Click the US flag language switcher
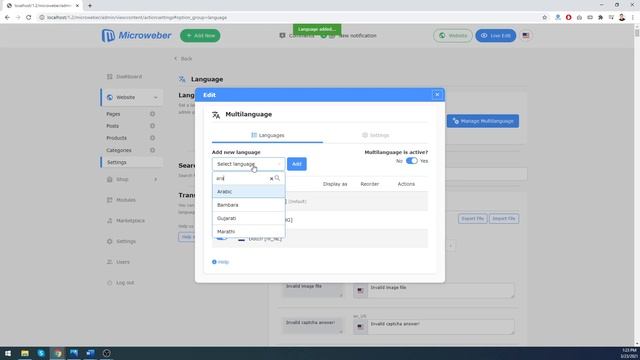 (526, 36)
